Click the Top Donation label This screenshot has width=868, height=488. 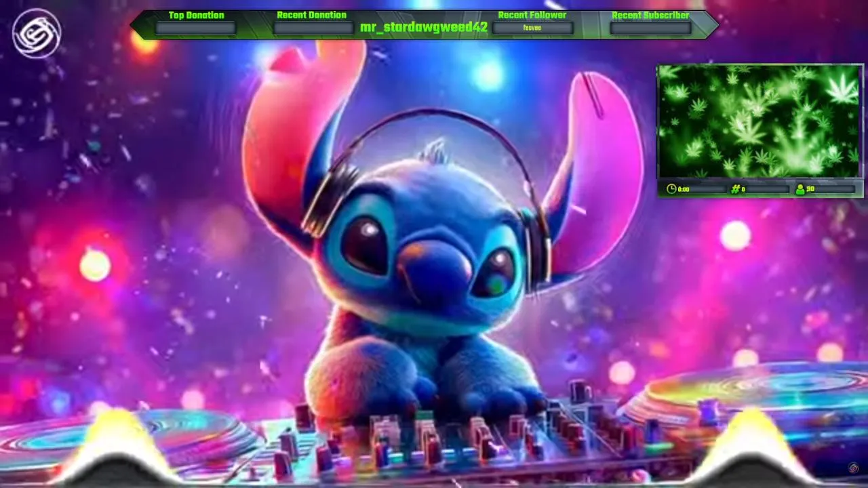coord(196,15)
